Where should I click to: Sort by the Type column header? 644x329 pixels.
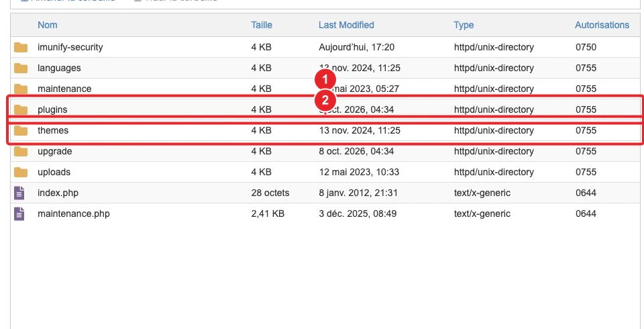tap(464, 25)
